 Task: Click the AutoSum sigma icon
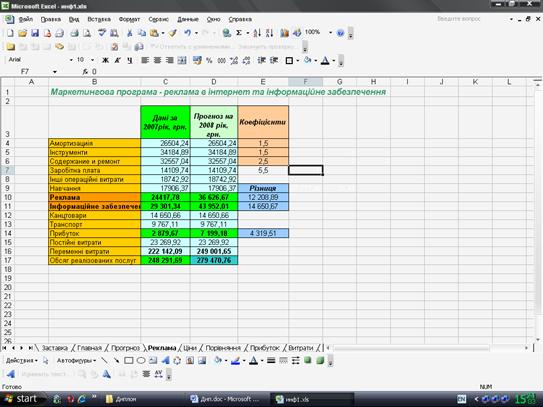(x=239, y=33)
